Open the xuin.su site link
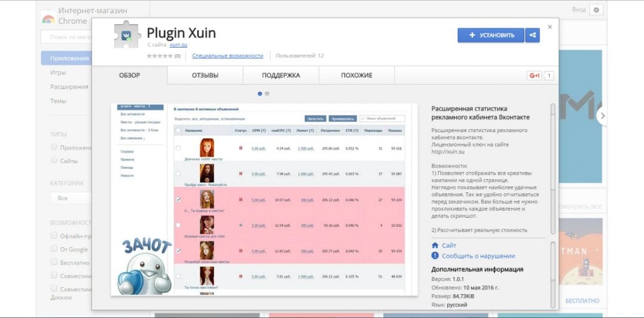This screenshot has height=318, width=644. tap(178, 45)
